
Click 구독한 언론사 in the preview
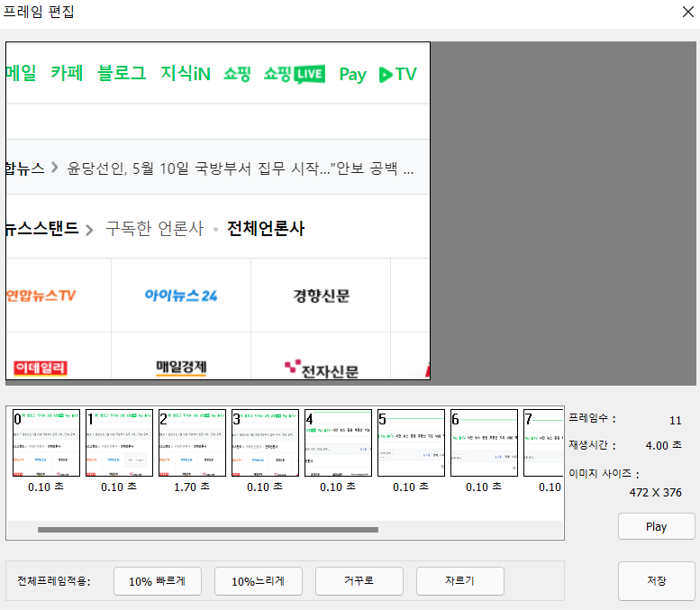154,229
